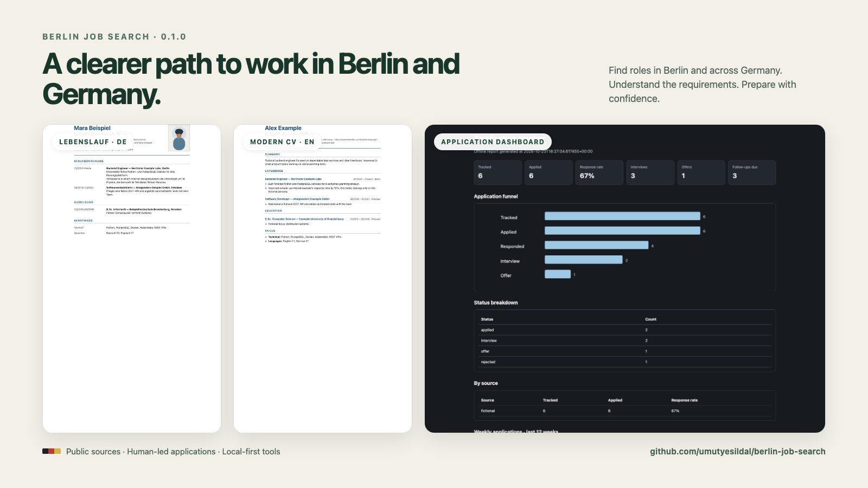Click the Offer bar in the funnel chart
The width and height of the screenshot is (868, 488).
[x=558, y=274]
